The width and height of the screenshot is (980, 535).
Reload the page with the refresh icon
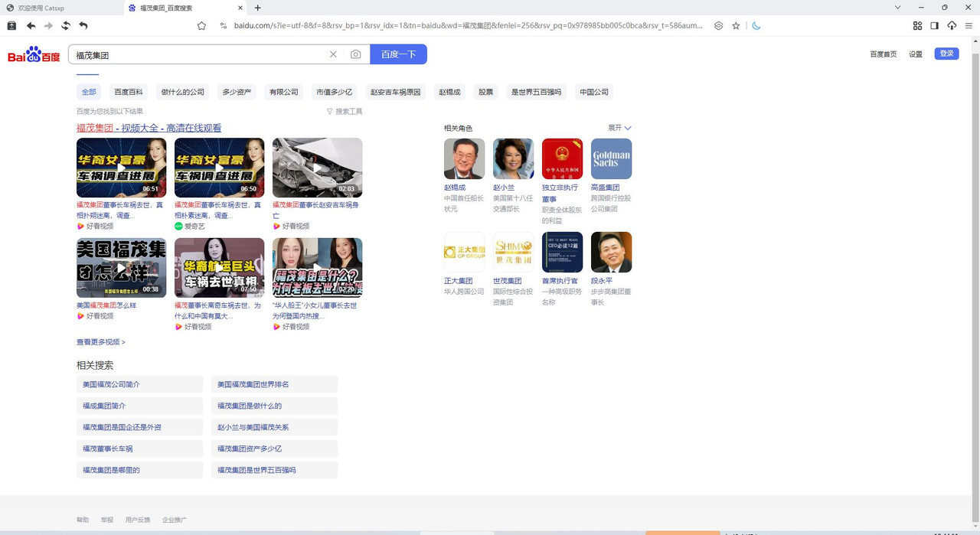pos(66,25)
